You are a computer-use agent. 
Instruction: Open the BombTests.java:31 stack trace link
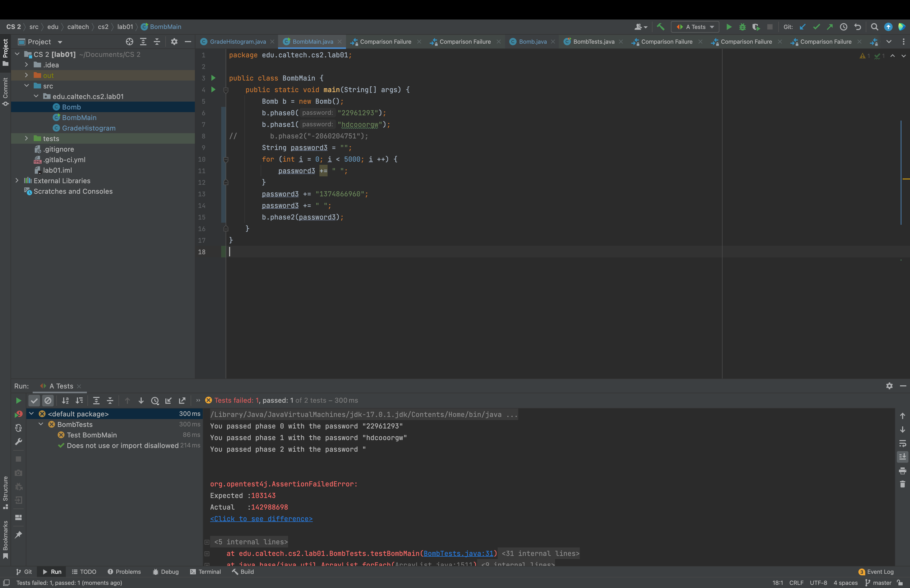point(458,553)
